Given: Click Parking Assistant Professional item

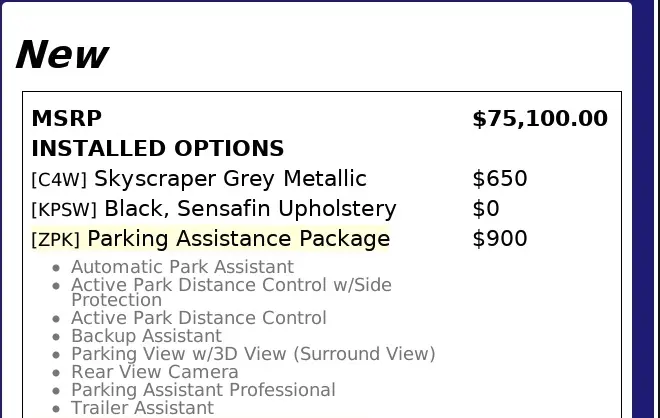Looking at the screenshot, I should click(203, 390).
